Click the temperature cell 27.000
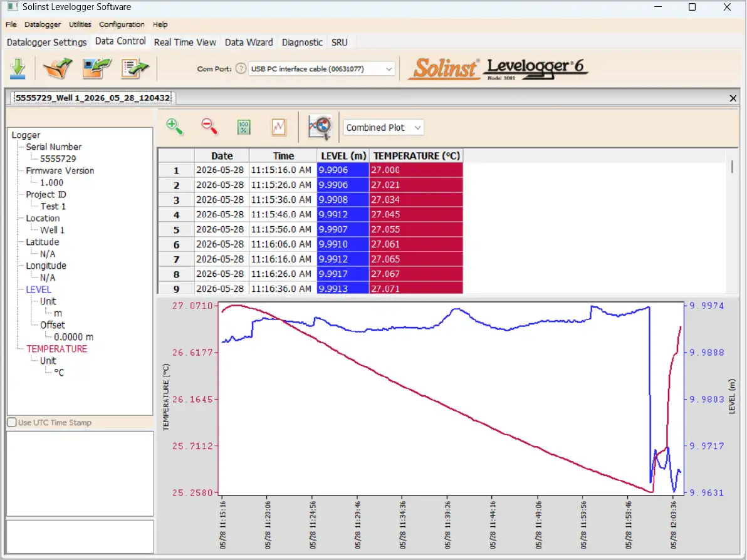Viewport: 747px width, 560px height. (x=416, y=170)
